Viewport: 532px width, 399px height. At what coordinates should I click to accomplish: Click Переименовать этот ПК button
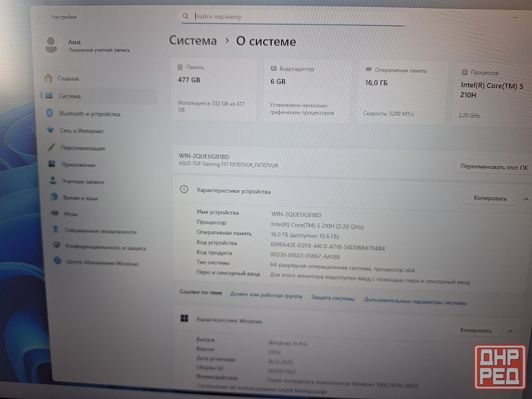494,167
